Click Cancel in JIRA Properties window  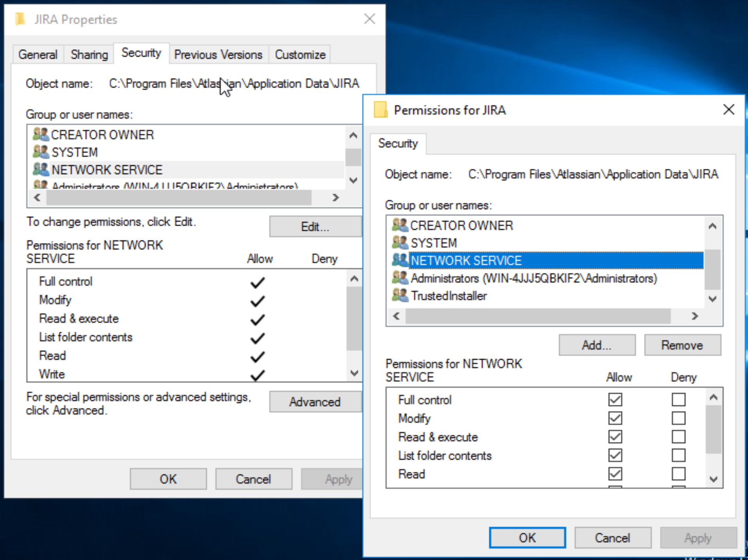pyautogui.click(x=253, y=479)
